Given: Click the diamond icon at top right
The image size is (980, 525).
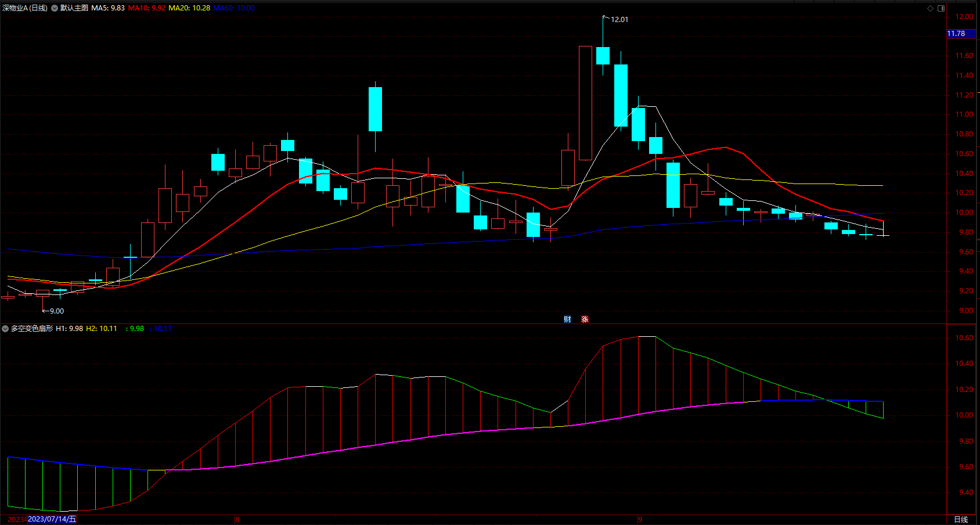Looking at the screenshot, I should (930, 8).
